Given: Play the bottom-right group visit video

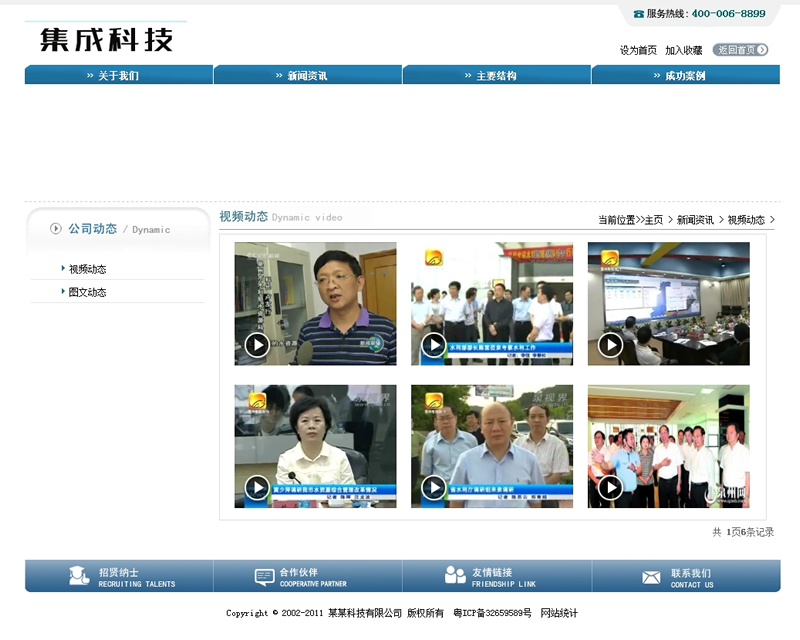Looking at the screenshot, I should pos(610,488).
